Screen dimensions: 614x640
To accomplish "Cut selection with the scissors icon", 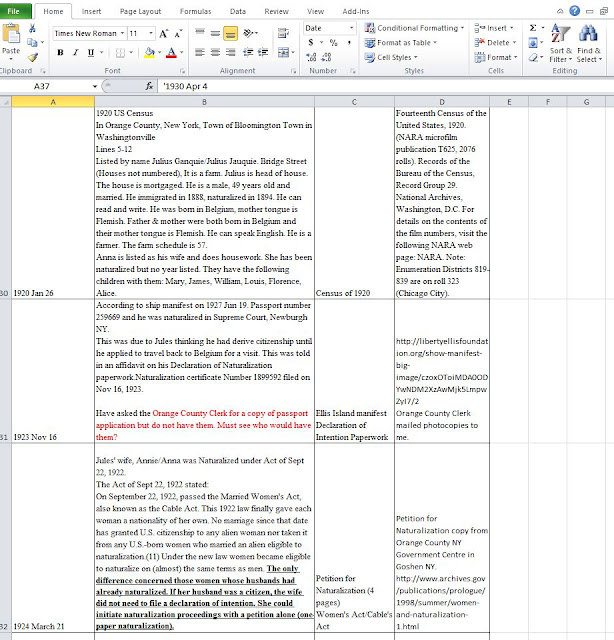I will [32, 28].
